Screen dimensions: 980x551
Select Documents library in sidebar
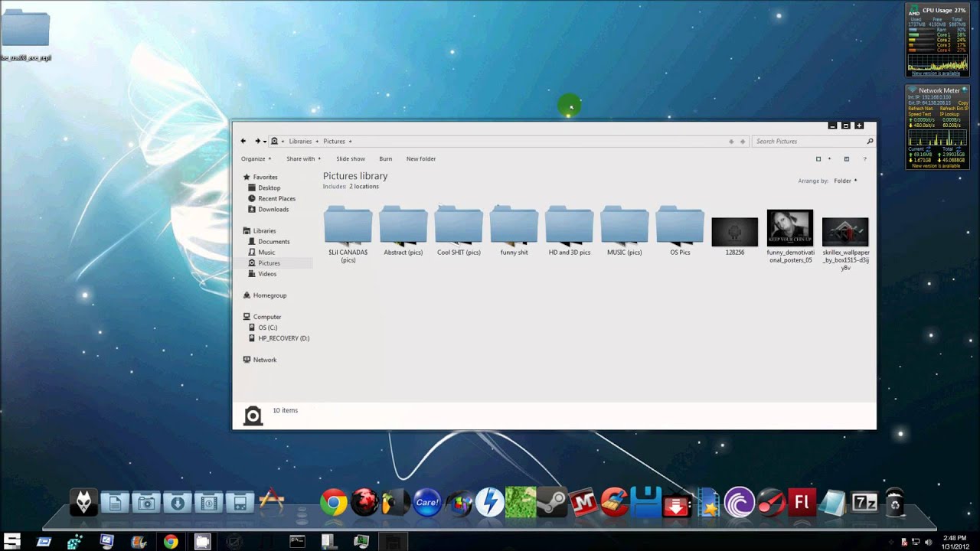273,241
